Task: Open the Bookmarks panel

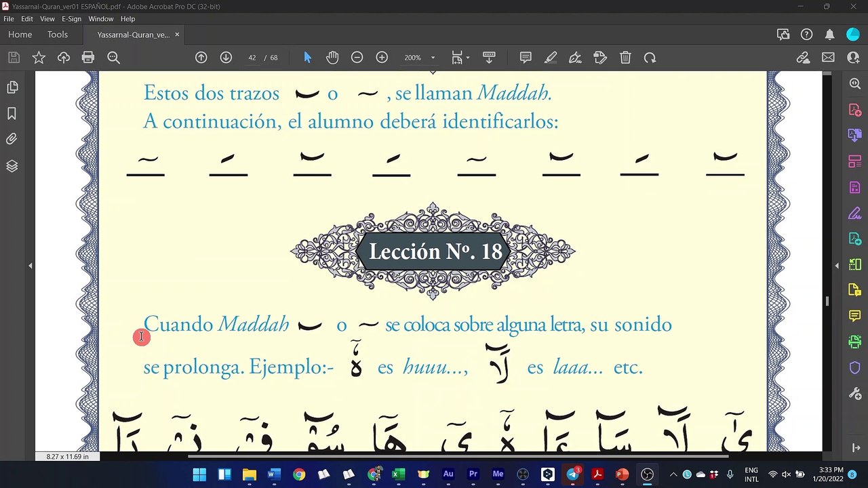Action: 12,113
